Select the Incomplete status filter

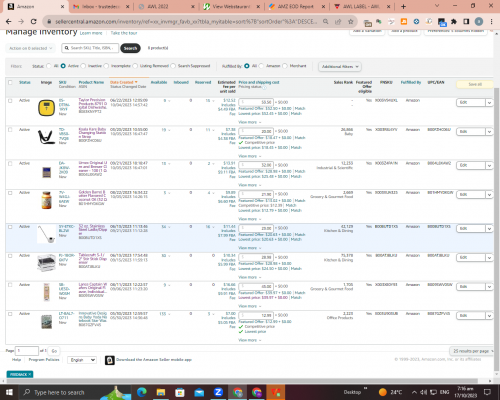click(x=106, y=66)
